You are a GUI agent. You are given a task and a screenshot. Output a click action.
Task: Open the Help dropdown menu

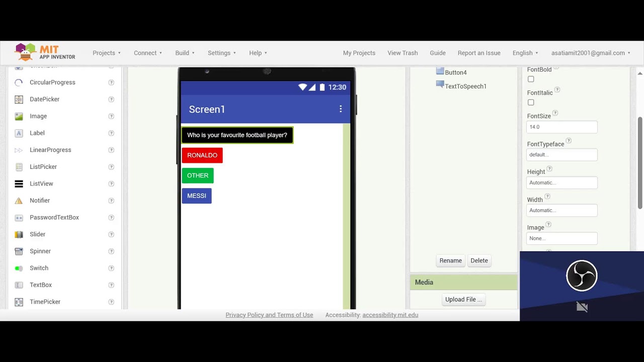258,53
